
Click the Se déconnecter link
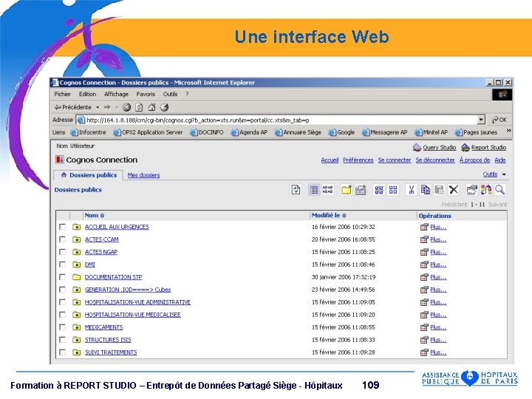click(435, 160)
